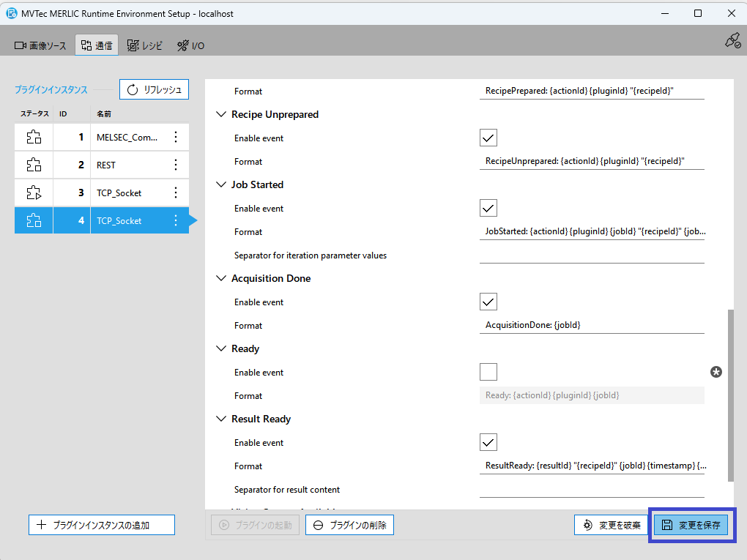The height and width of the screenshot is (560, 747).
Task: Click the プラグインインスタンス heading
Action: click(51, 89)
